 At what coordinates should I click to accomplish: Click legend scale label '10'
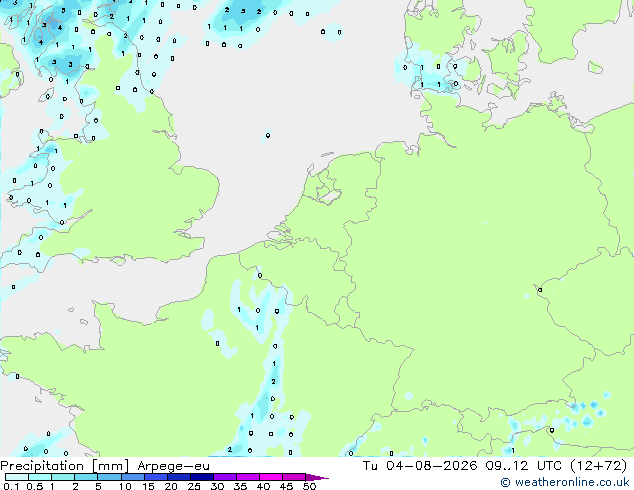pos(125,486)
